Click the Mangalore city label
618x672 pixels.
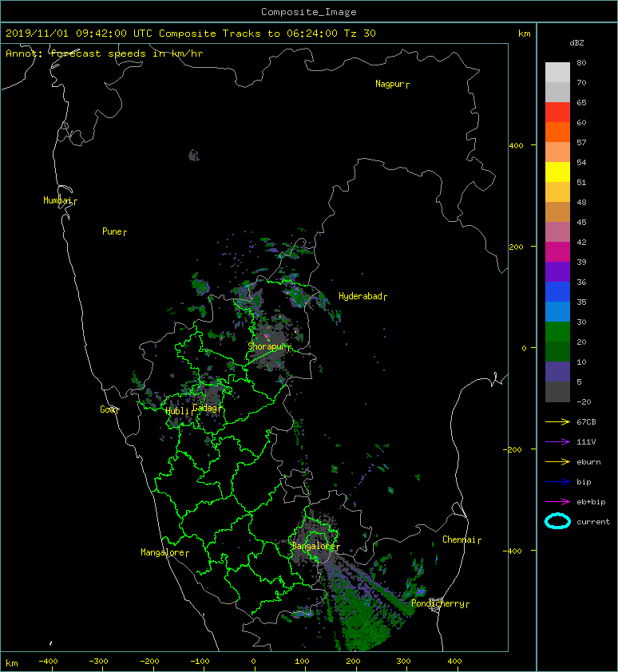pyautogui.click(x=163, y=552)
